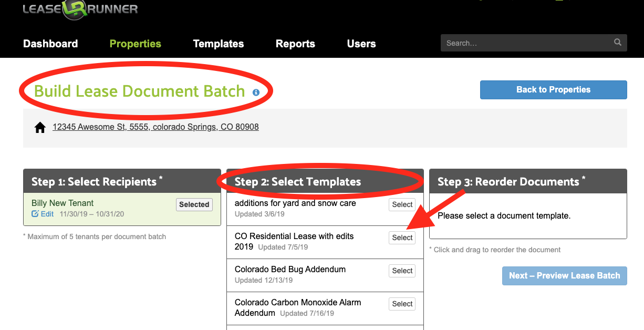Select the additions for yard and snow care template
The image size is (644, 330).
(402, 204)
